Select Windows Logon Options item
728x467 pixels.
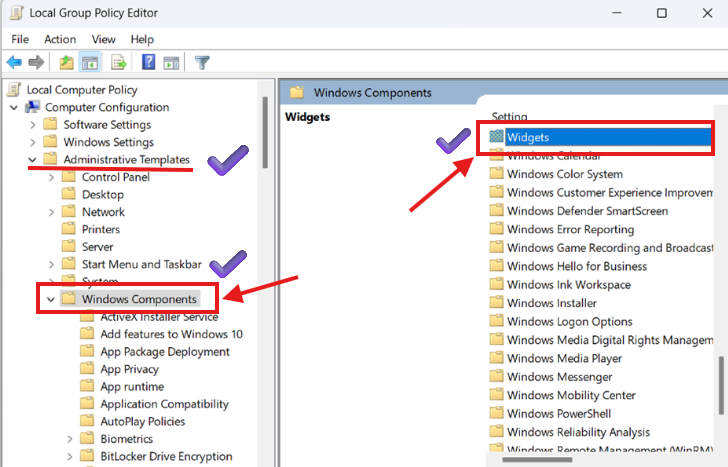pyautogui.click(x=561, y=321)
